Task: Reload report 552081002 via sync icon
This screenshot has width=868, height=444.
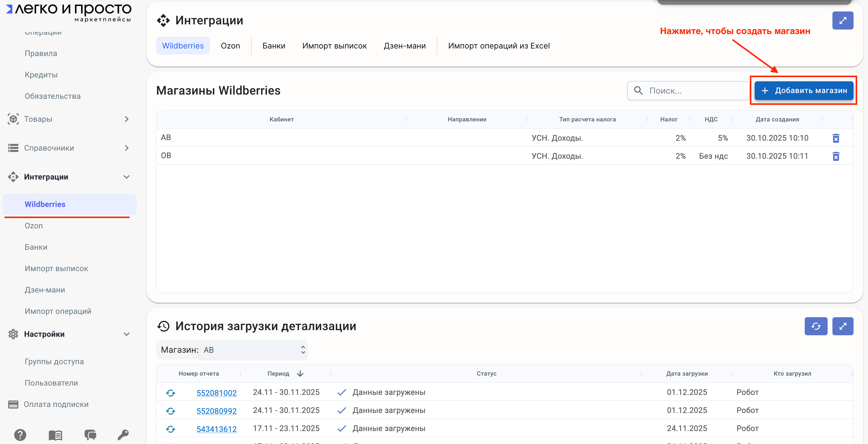Action: 171,393
